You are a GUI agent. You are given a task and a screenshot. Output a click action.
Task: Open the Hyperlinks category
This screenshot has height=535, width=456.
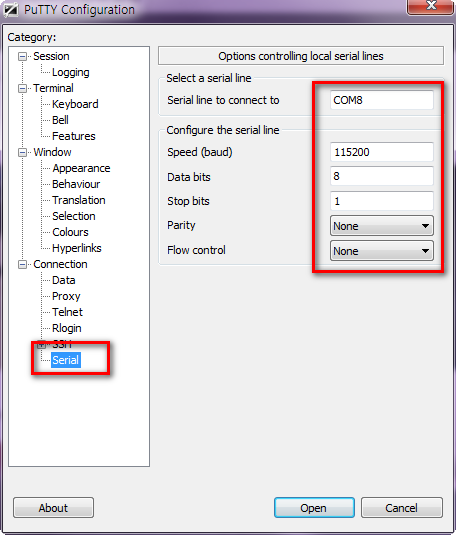[x=77, y=248]
